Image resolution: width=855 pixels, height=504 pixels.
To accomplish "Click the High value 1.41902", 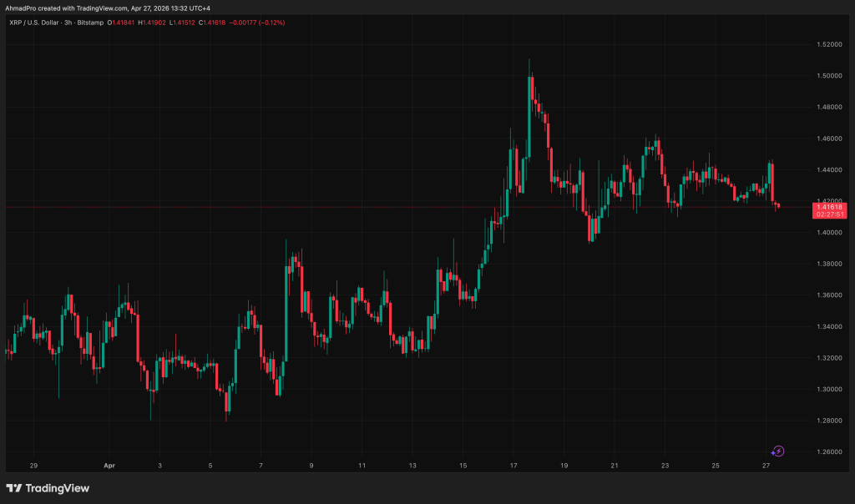I will (154, 23).
